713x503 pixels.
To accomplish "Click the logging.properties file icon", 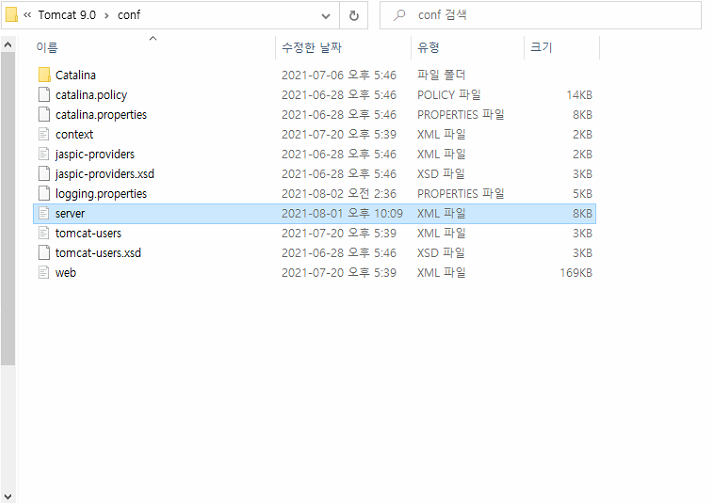I will pyautogui.click(x=44, y=193).
